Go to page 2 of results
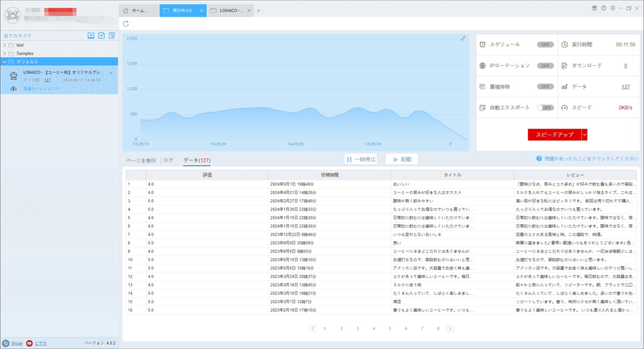 click(x=341, y=328)
